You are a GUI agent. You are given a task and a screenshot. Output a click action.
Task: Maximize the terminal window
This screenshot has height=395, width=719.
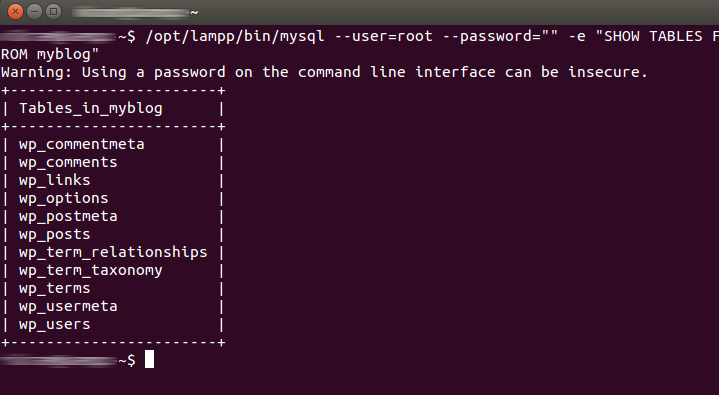[54, 11]
